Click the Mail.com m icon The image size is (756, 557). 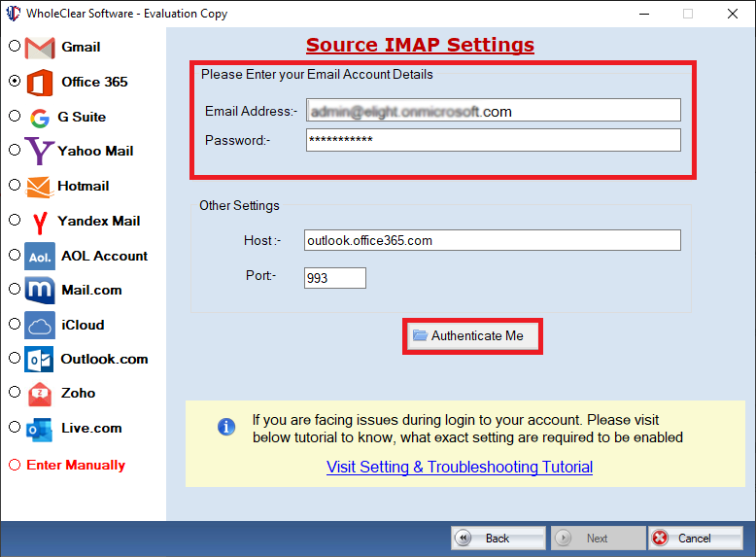[40, 290]
